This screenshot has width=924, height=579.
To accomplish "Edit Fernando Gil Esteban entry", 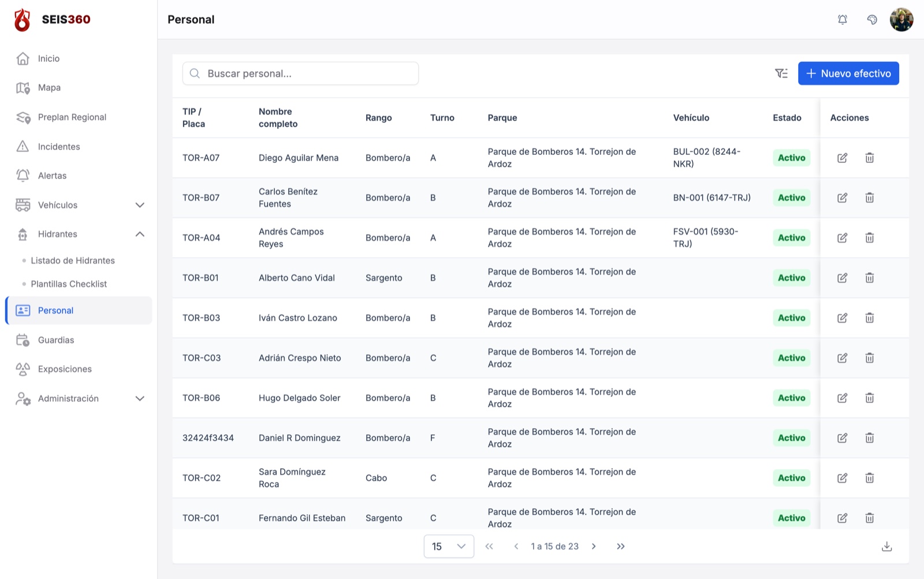I will pyautogui.click(x=843, y=518).
